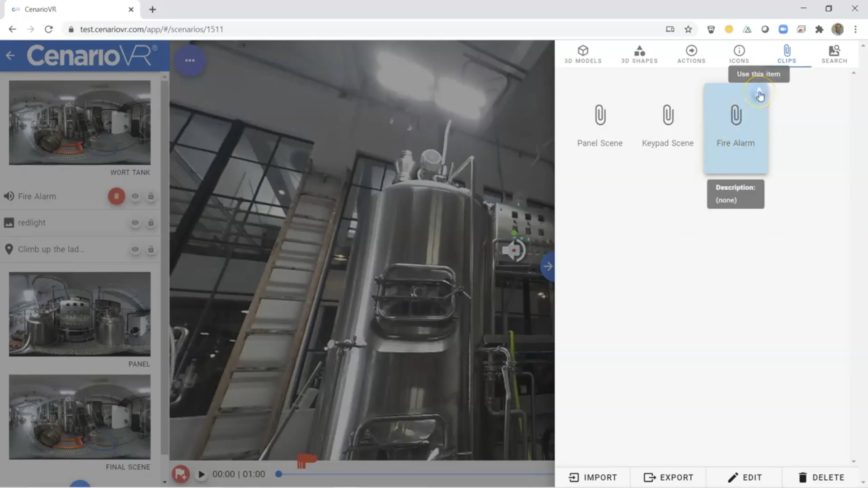Reload the browser page
The height and width of the screenshot is (488, 868).
point(48,29)
